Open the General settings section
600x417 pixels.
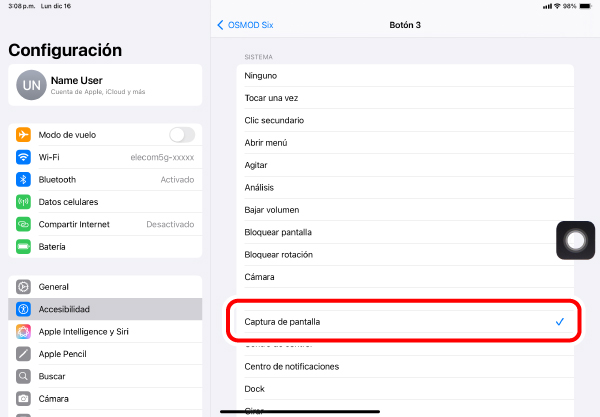(x=105, y=287)
